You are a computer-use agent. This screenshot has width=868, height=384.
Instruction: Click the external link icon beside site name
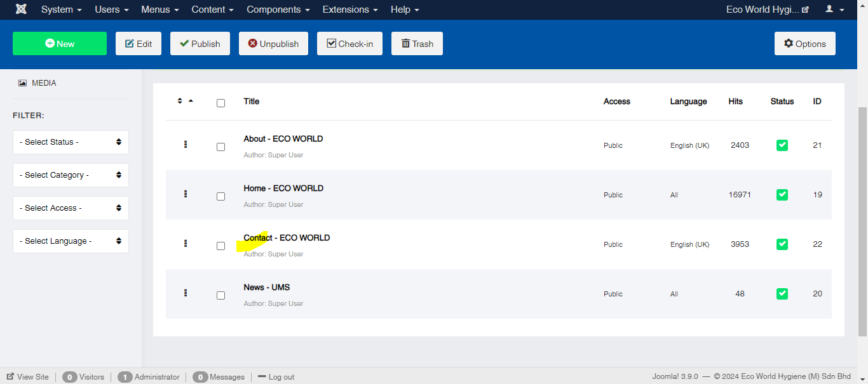(806, 10)
